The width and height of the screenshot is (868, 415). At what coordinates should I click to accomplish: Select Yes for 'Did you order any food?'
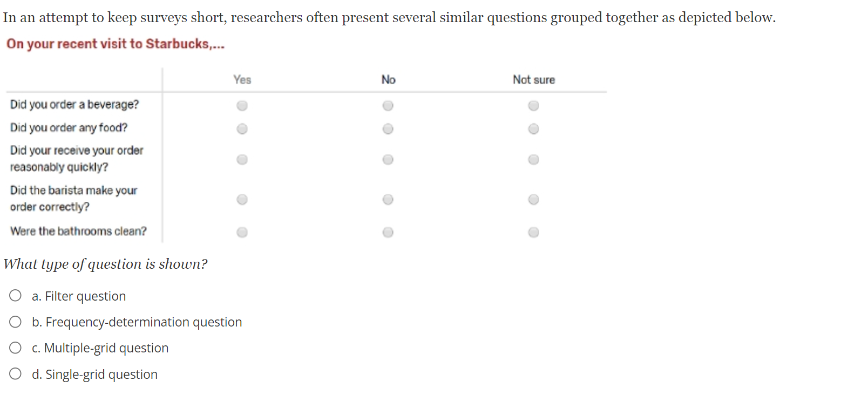[242, 128]
